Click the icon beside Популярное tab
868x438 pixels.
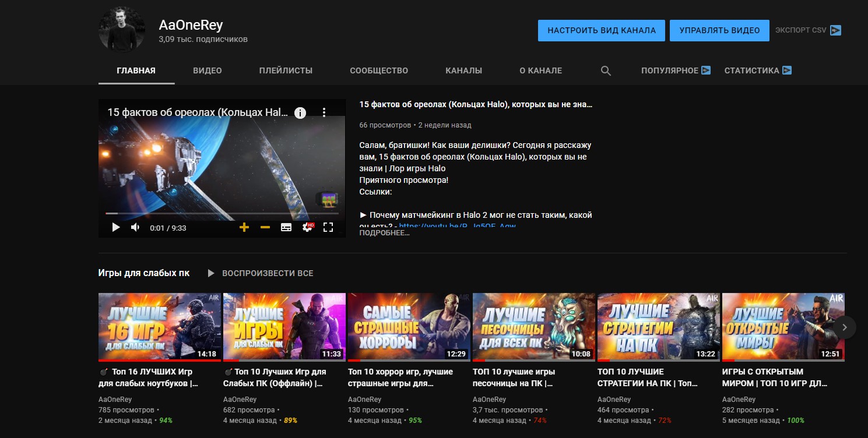(706, 70)
